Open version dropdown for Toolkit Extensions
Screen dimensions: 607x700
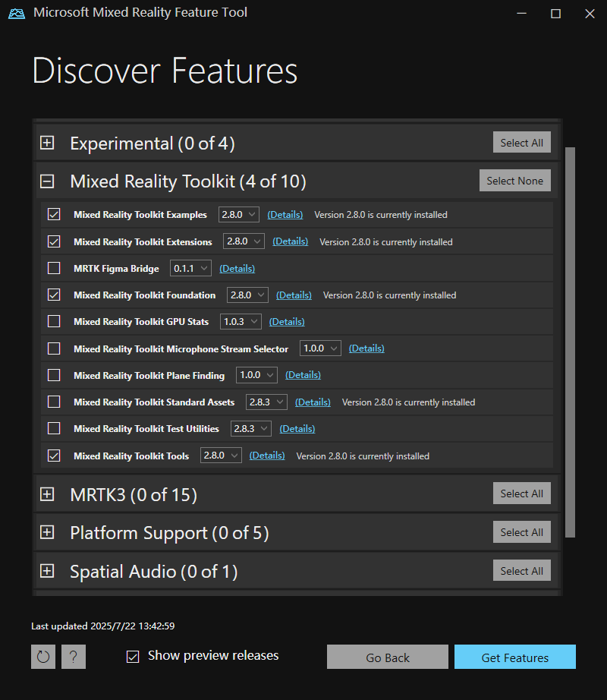(x=244, y=241)
